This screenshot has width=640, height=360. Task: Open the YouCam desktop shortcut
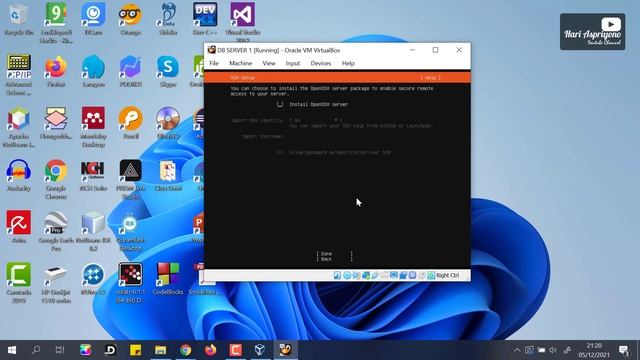93,19
